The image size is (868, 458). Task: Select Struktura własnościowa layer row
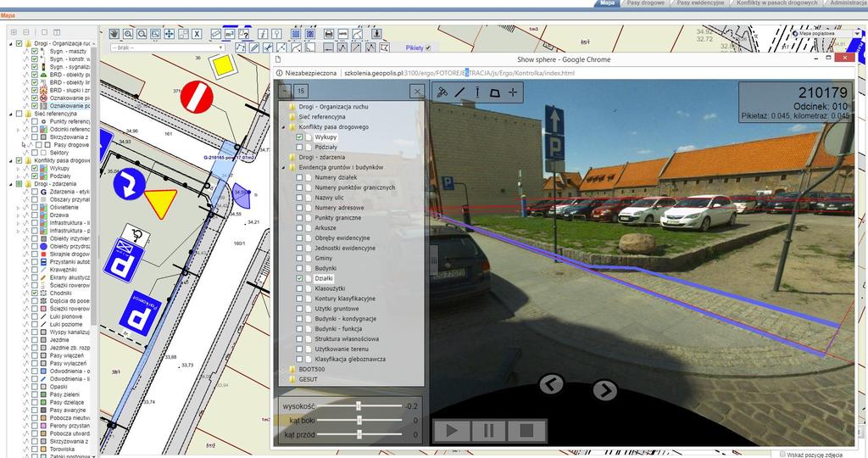coord(347,339)
